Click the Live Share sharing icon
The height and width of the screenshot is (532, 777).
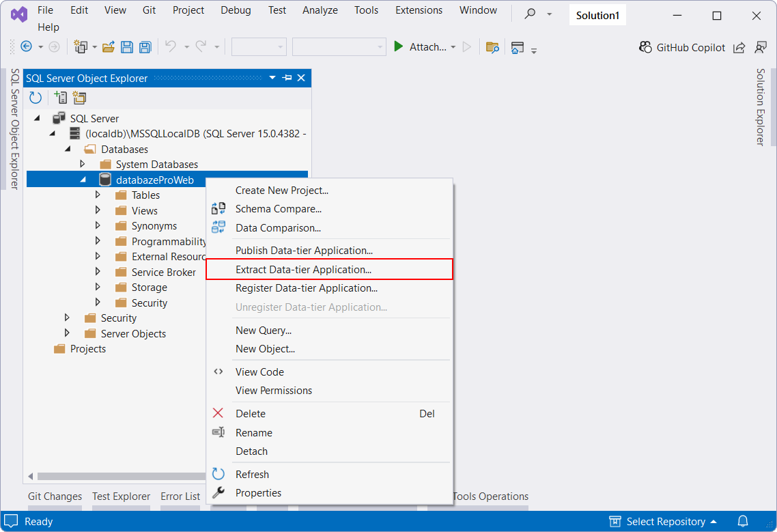click(x=739, y=47)
